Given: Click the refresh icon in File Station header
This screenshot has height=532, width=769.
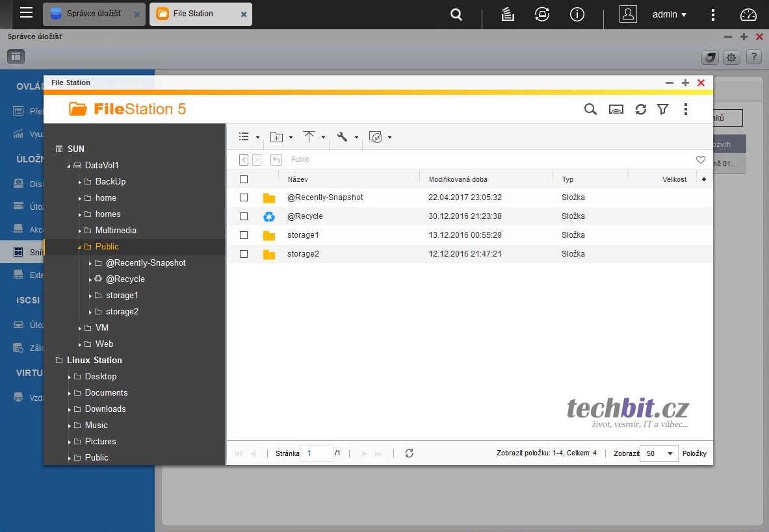Looking at the screenshot, I should coord(641,109).
